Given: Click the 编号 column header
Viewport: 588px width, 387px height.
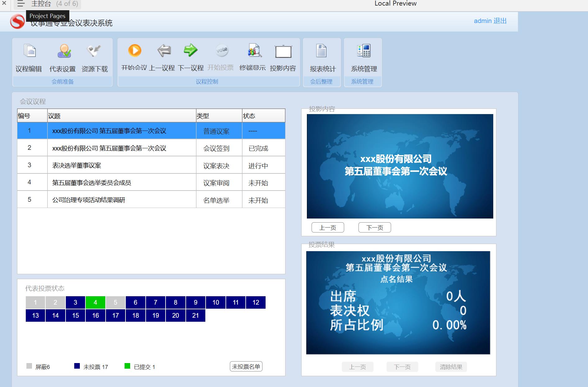Looking at the screenshot, I should pyautogui.click(x=32, y=116).
